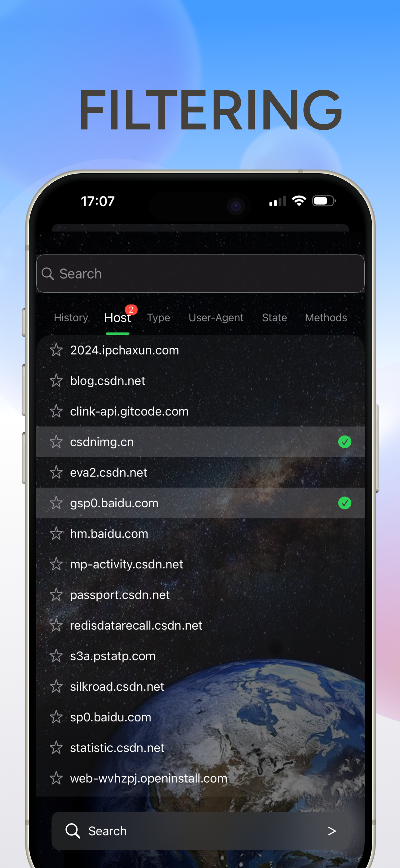Image resolution: width=400 pixels, height=868 pixels.
Task: Favorite 2024.ipchaxun.com with its star icon
Action: point(56,350)
